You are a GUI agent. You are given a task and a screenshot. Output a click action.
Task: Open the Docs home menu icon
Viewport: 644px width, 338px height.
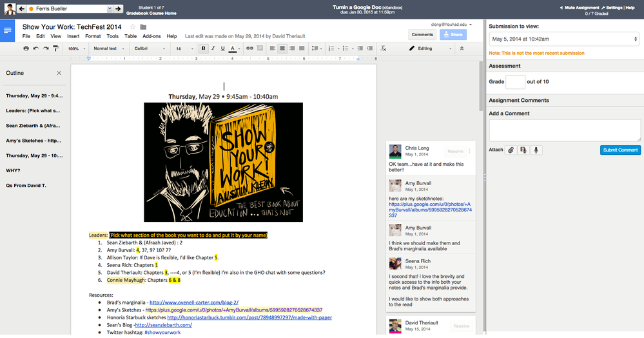click(8, 30)
